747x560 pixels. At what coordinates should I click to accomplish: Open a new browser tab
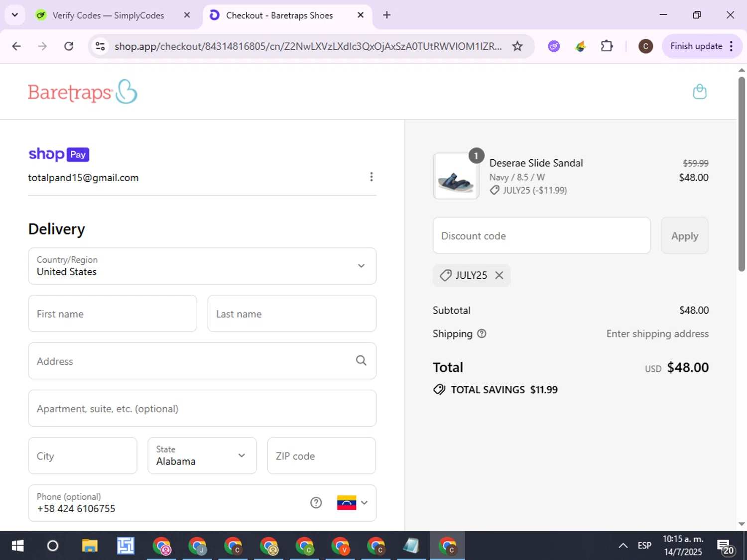point(387,15)
